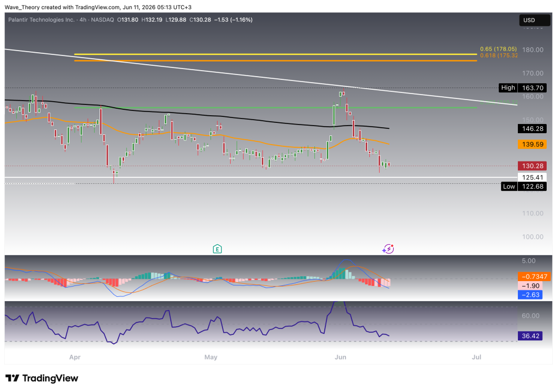
Task: Click the 100.00 price scale label
Action: 533,237
